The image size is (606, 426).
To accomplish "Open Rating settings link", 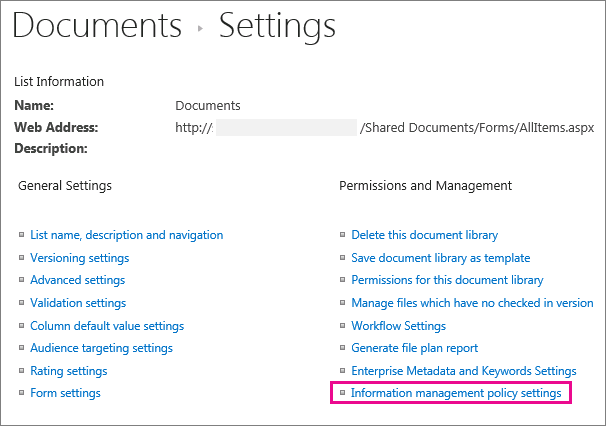I will coord(68,371).
